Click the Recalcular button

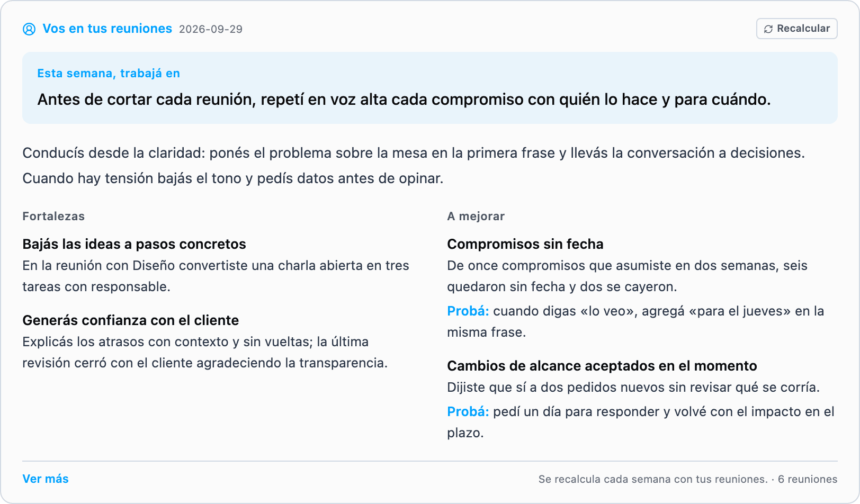(796, 29)
